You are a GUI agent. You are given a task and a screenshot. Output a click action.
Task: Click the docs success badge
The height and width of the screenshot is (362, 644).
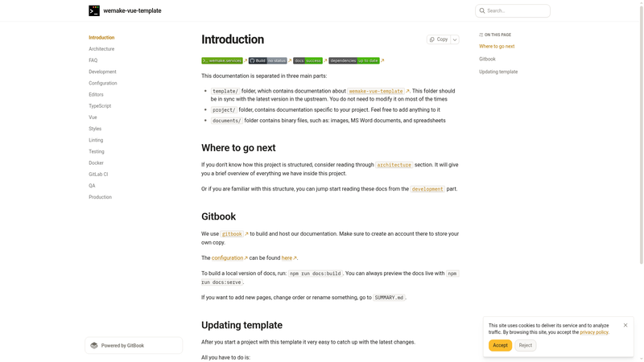308,61
